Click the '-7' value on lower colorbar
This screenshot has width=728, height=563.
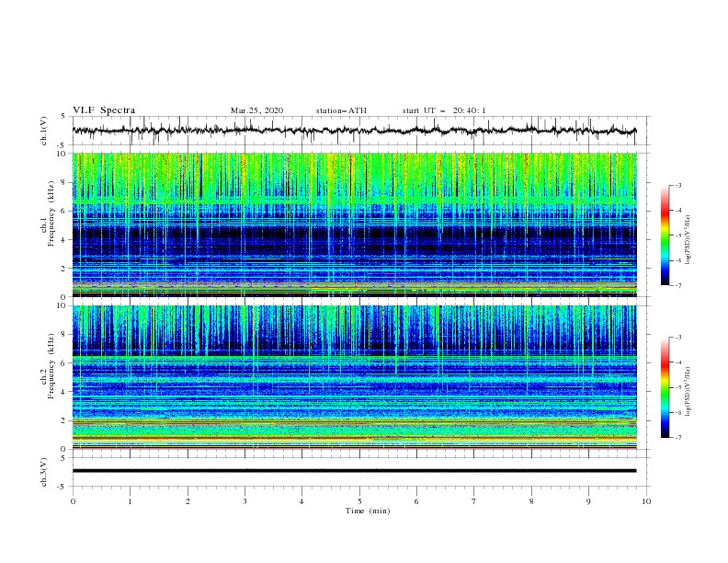(677, 437)
